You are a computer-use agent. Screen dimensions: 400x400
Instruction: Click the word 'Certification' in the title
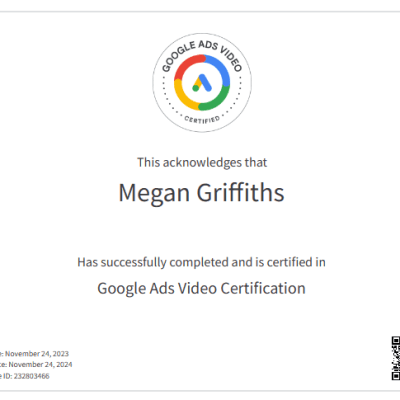(x=263, y=288)
